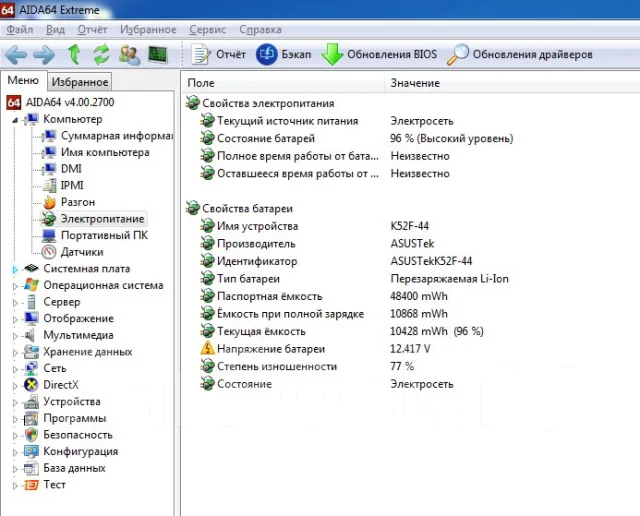Click the Тест benchmark icon
Viewport: 640px width, 516px height.
31,485
